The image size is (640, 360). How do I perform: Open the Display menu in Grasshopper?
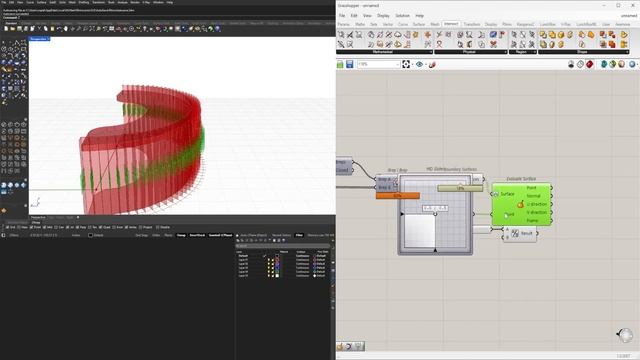(383, 16)
